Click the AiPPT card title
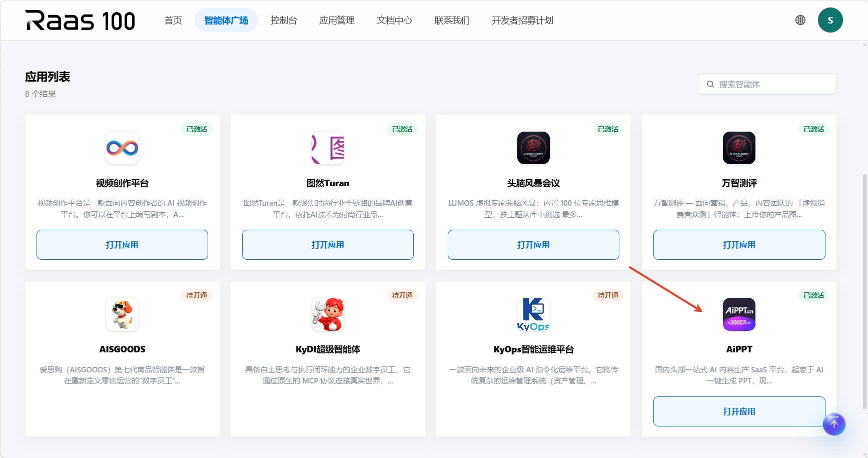Screen dimensions: 868x458 739,349
